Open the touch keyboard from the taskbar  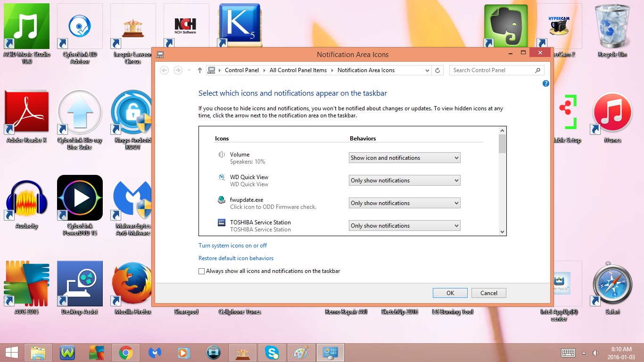(568, 353)
